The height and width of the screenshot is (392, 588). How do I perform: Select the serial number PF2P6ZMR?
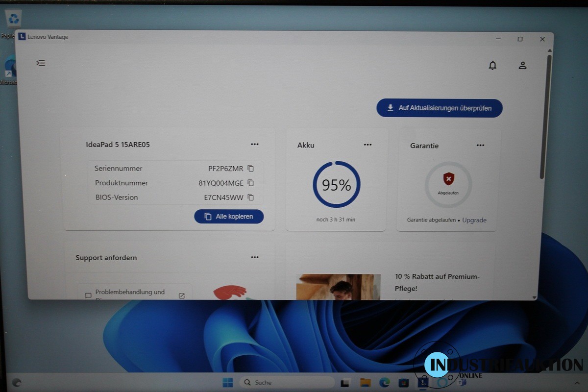tap(225, 169)
